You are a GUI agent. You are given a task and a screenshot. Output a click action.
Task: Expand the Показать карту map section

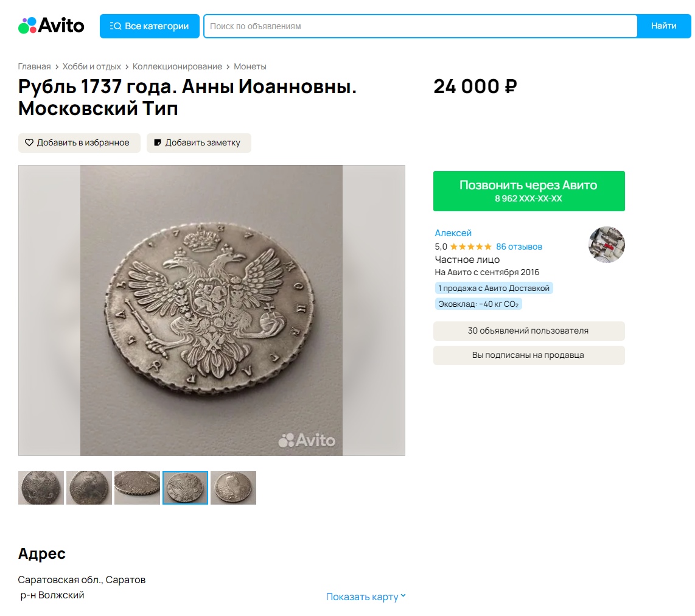click(x=366, y=597)
